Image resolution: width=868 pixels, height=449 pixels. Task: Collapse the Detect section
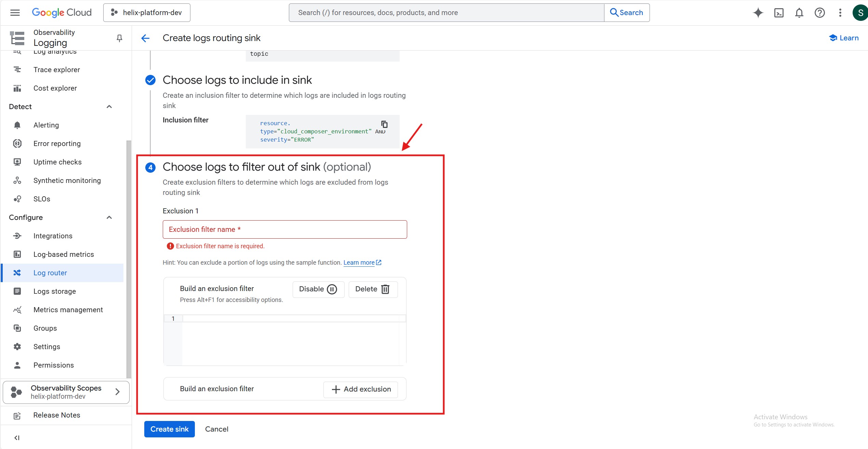(109, 107)
